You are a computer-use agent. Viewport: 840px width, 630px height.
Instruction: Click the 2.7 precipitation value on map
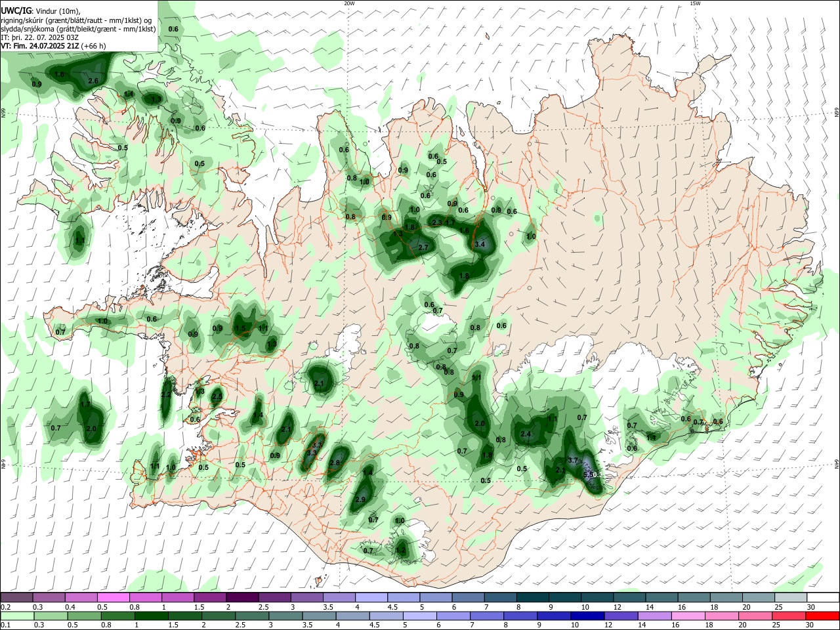[423, 247]
